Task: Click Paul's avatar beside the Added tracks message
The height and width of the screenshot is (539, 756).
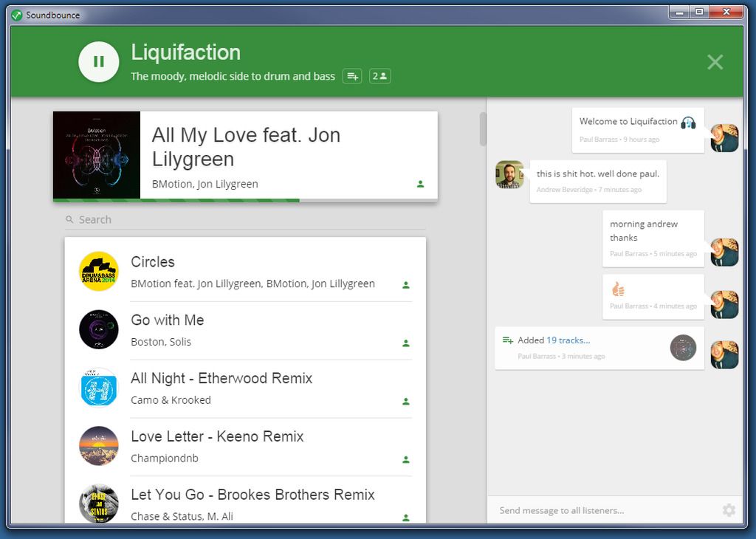Action: [725, 355]
